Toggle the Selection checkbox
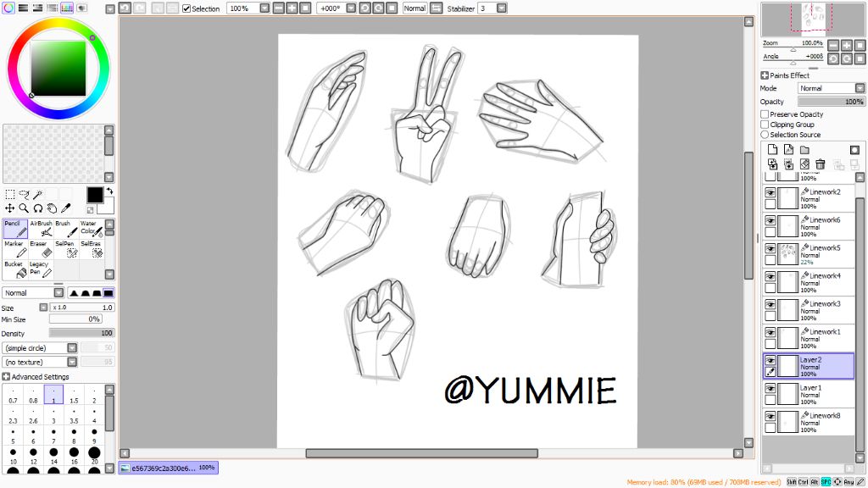 (x=186, y=8)
